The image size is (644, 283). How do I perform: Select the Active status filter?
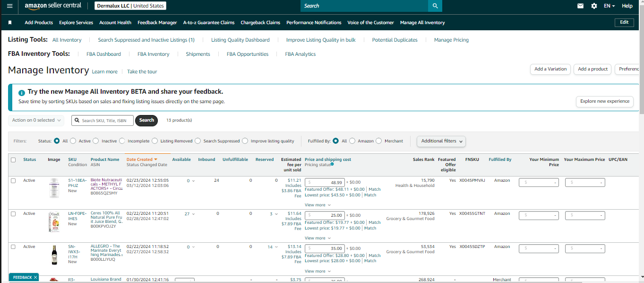tap(73, 141)
